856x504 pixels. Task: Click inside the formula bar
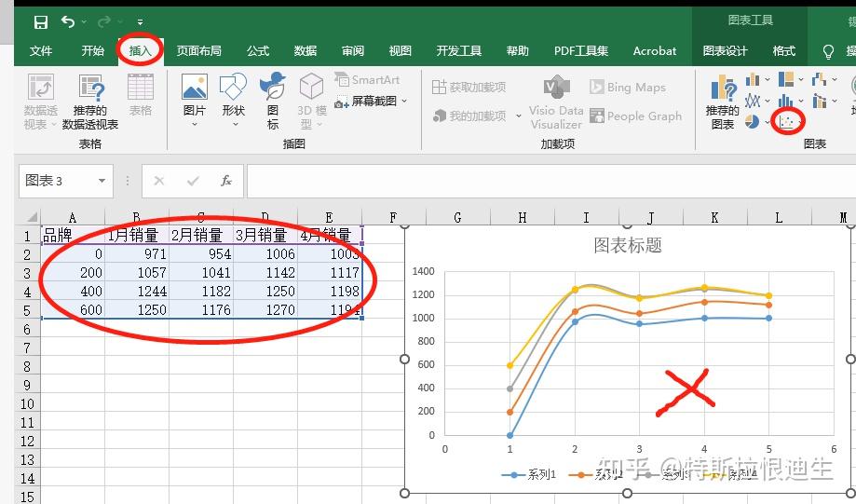551,181
